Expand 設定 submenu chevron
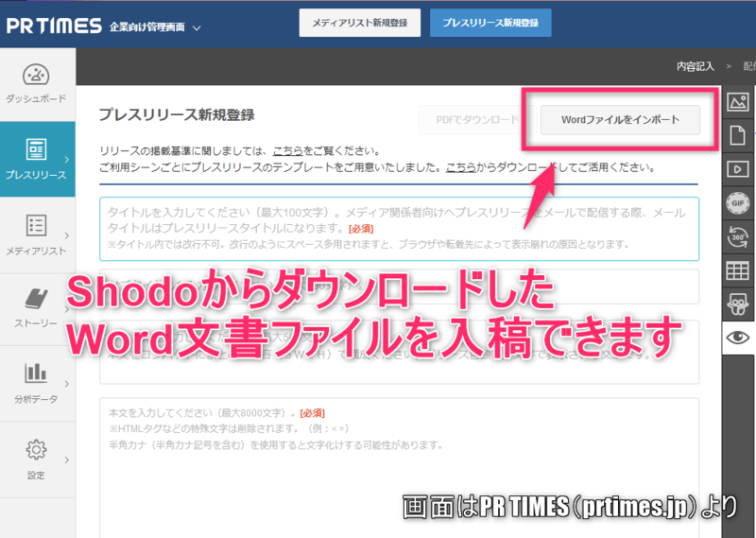This screenshot has height=538, width=756. click(66, 460)
